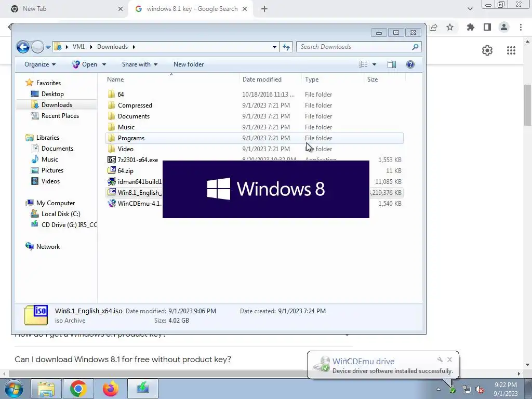Click VM1 in the address breadcrumb
Viewport: 532px width, 399px height.
click(78, 47)
